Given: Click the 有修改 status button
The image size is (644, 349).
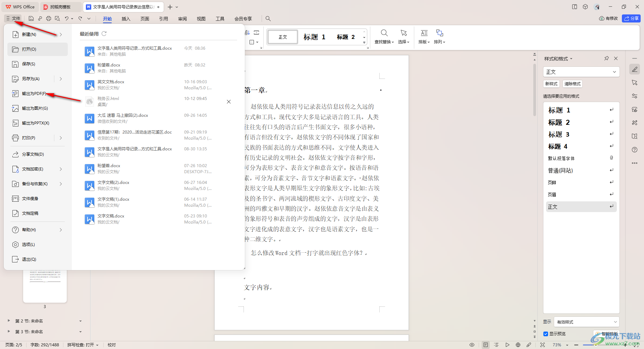Looking at the screenshot, I should pyautogui.click(x=608, y=18).
